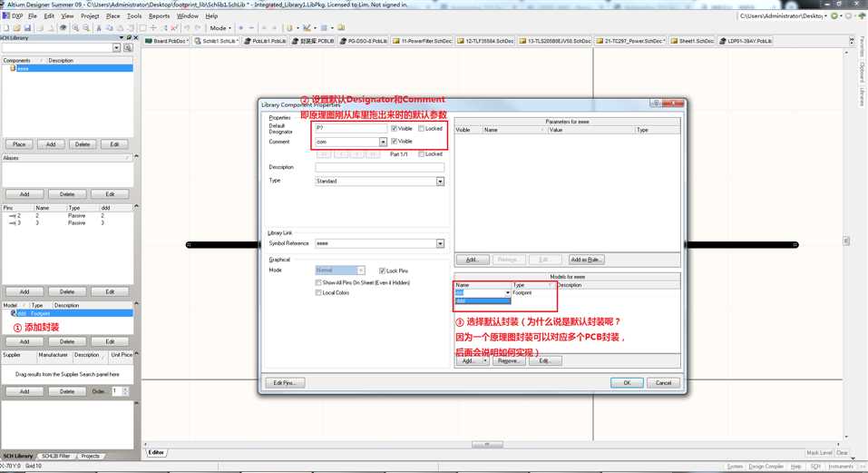Click the red deselect toolbar icon
868x473 pixels.
click(x=174, y=28)
